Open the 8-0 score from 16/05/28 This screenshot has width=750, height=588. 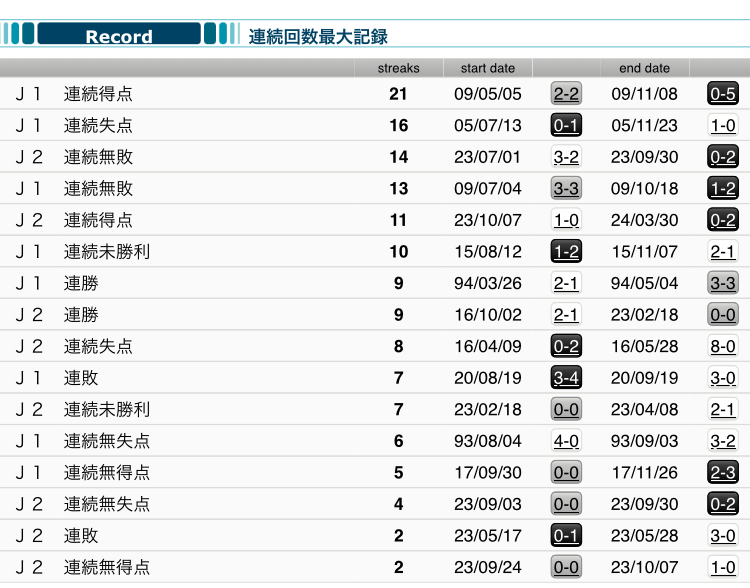tap(722, 346)
